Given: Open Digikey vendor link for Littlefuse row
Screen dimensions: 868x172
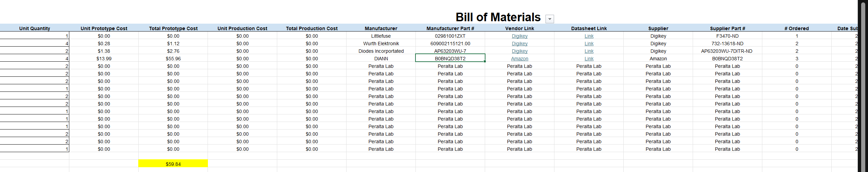Looking at the screenshot, I should tap(519, 36).
